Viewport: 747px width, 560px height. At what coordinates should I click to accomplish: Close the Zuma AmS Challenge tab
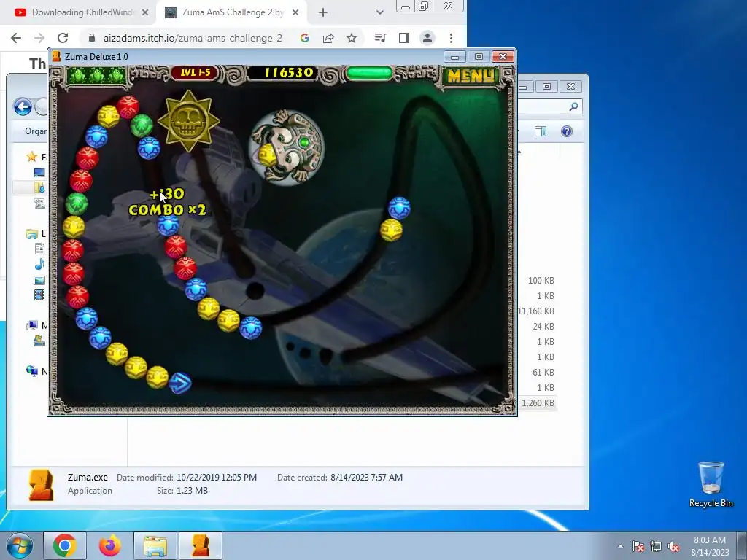tap(295, 12)
